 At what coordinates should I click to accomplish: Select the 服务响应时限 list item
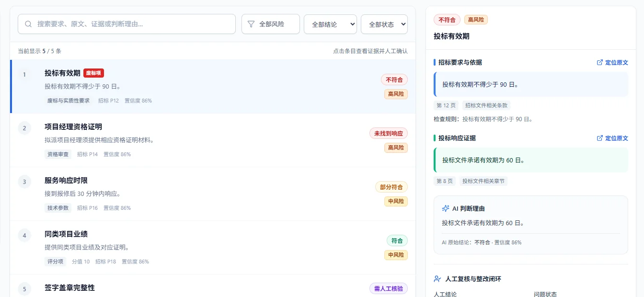(x=213, y=194)
